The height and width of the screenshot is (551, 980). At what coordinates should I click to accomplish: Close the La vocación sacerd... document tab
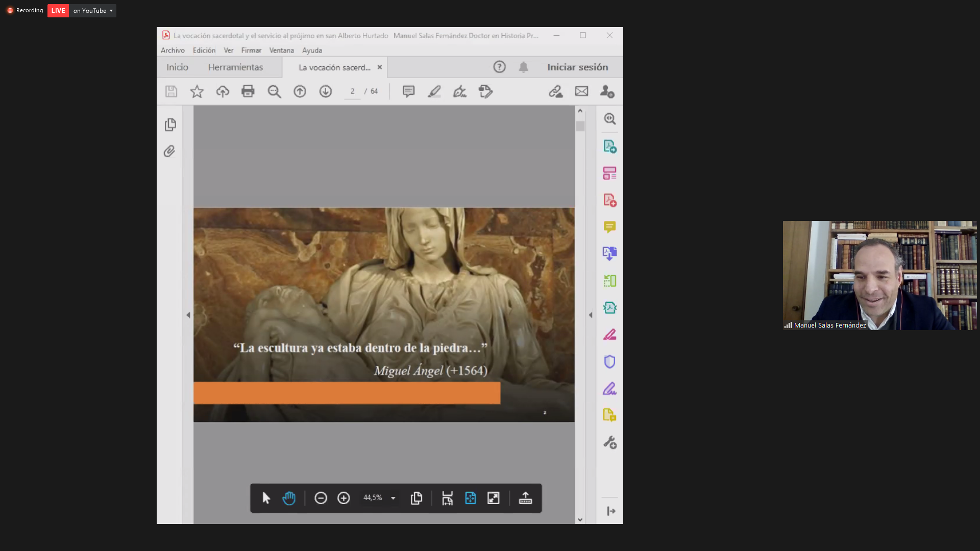point(379,67)
